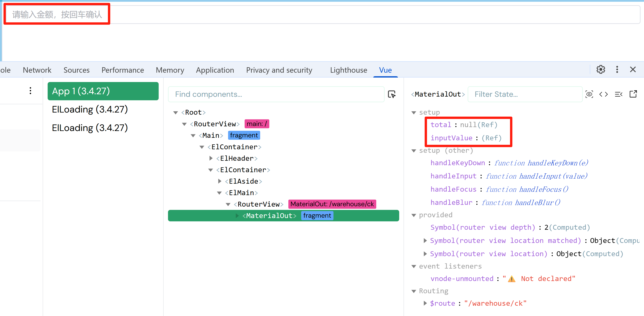Expand the ElHeader tree node
Viewport: 644px width, 316px height.
click(x=211, y=158)
